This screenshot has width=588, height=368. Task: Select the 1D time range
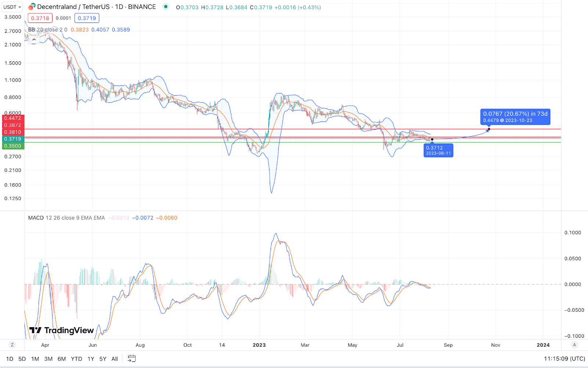pyautogui.click(x=10, y=359)
